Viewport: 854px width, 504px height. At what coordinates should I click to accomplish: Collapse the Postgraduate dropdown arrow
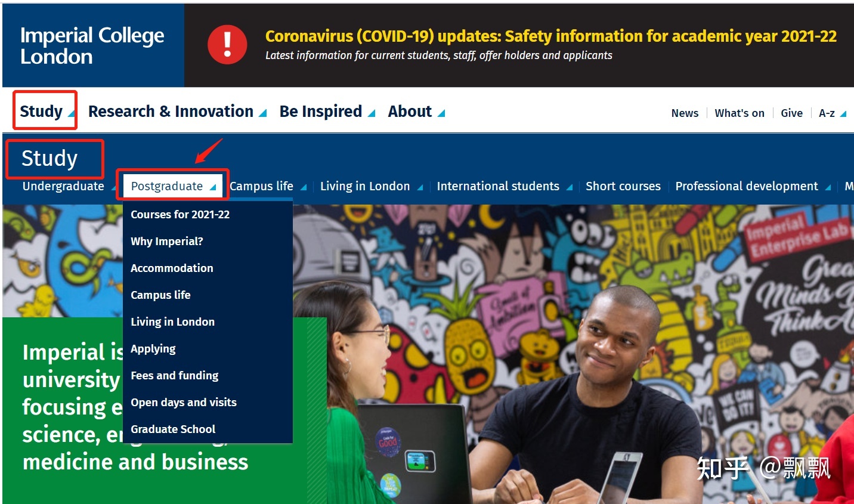[x=213, y=187]
